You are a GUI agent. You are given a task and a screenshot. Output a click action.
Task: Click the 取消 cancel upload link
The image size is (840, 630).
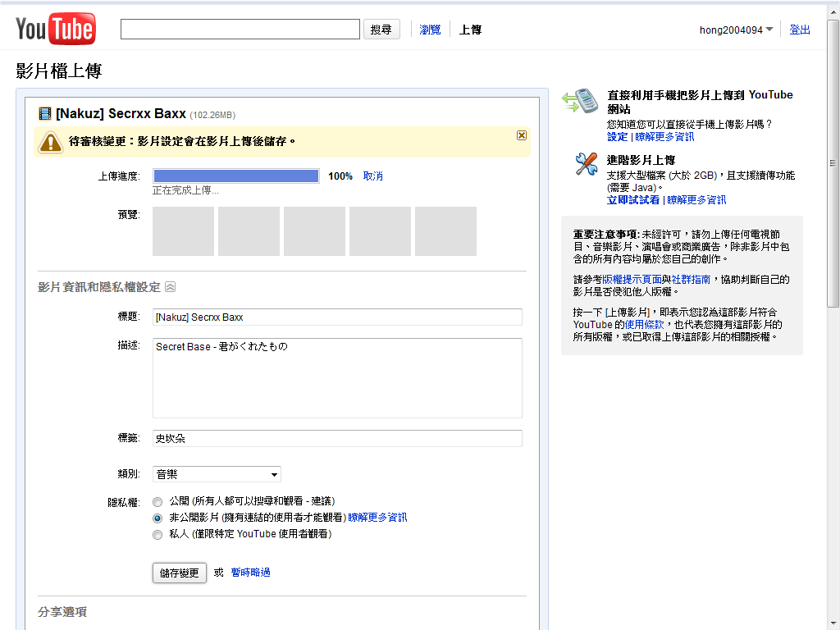372,176
